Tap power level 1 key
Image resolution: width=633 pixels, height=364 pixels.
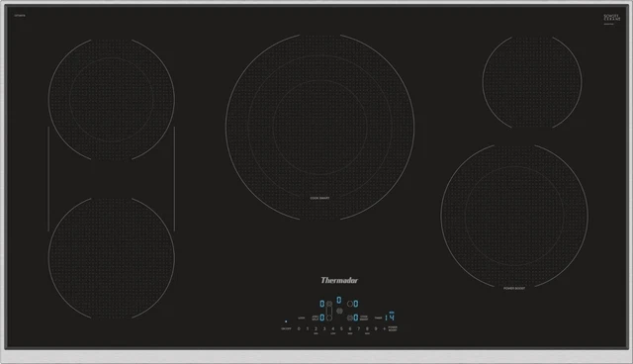click(x=308, y=328)
